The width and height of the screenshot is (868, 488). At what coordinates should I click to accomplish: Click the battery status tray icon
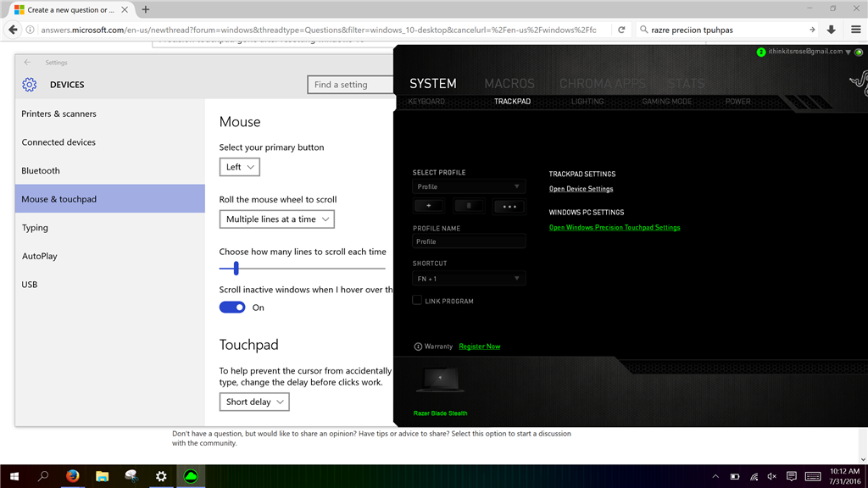735,476
